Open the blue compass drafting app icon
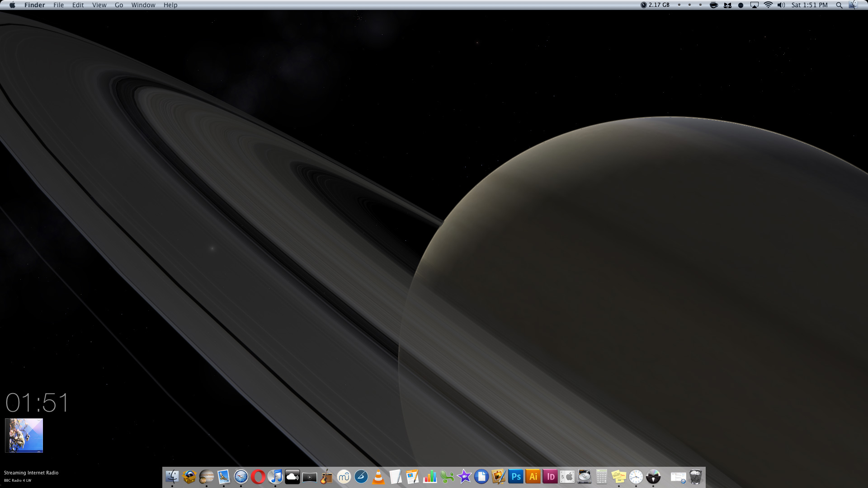 (361, 477)
